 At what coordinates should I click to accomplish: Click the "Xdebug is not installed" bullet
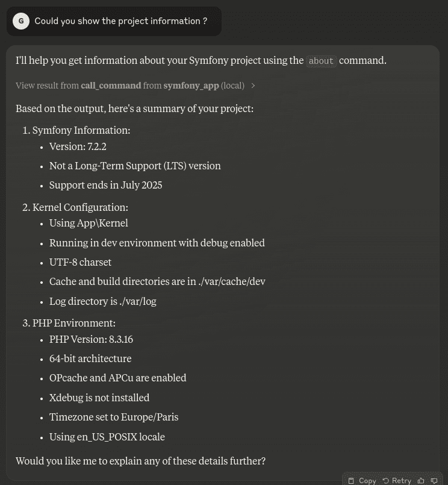pyautogui.click(x=99, y=398)
